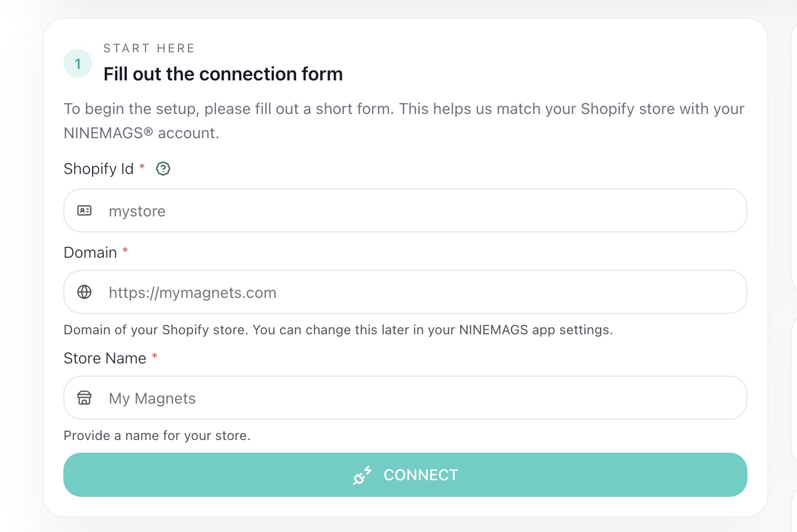Focus the Shopify Id input with mystore placeholder
The image size is (797, 532).
405,210
